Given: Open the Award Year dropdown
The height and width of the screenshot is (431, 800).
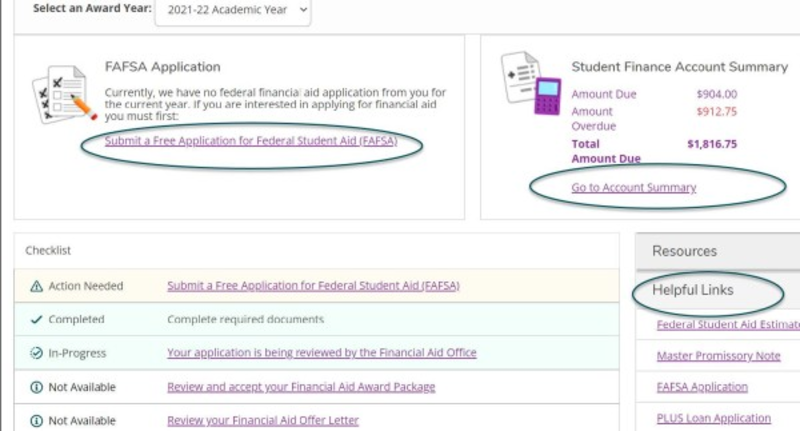Looking at the screenshot, I should (x=233, y=10).
